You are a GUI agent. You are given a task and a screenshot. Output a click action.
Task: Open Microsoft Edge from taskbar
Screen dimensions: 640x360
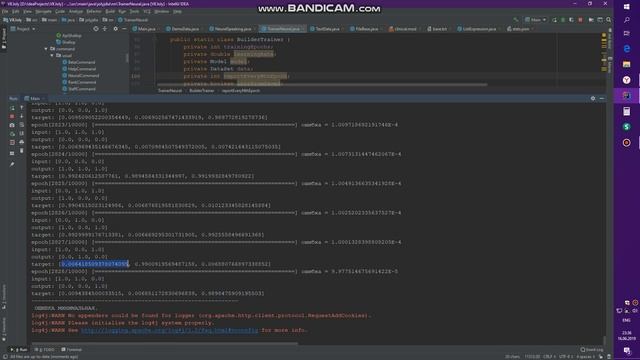click(627, 49)
